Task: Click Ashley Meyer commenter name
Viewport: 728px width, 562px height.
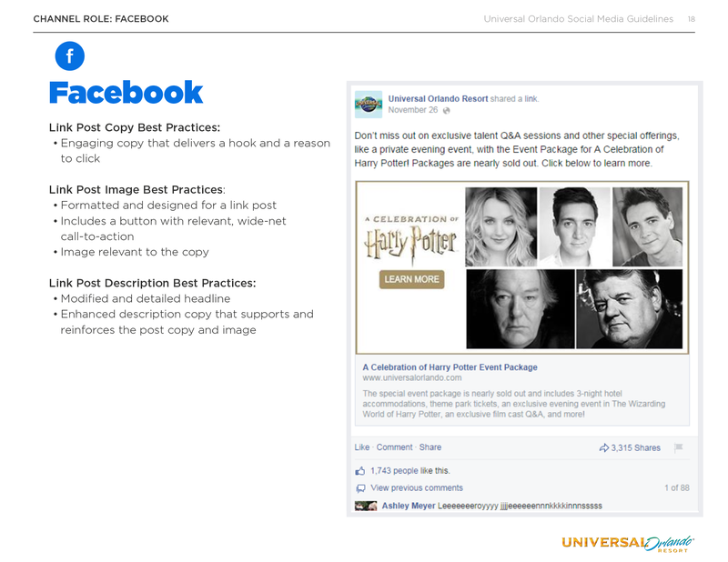Action: tap(408, 506)
